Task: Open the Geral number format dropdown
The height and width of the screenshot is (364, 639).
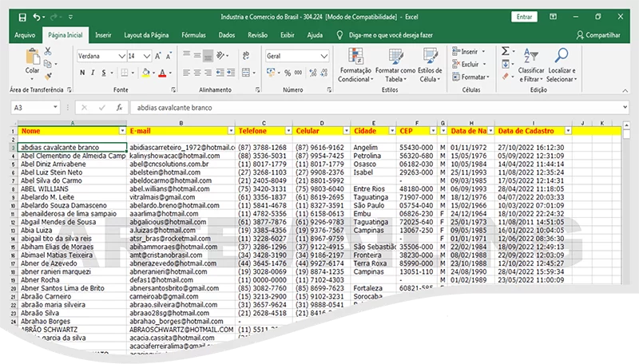Action: point(324,56)
